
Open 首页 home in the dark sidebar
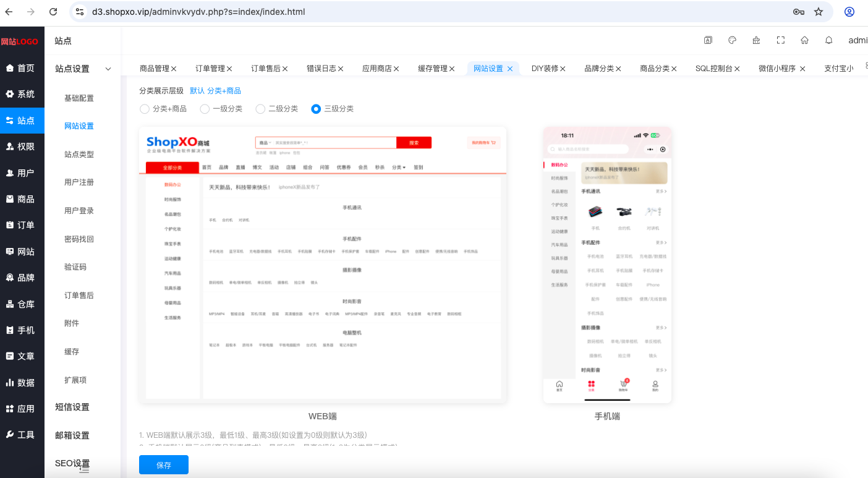pos(22,68)
